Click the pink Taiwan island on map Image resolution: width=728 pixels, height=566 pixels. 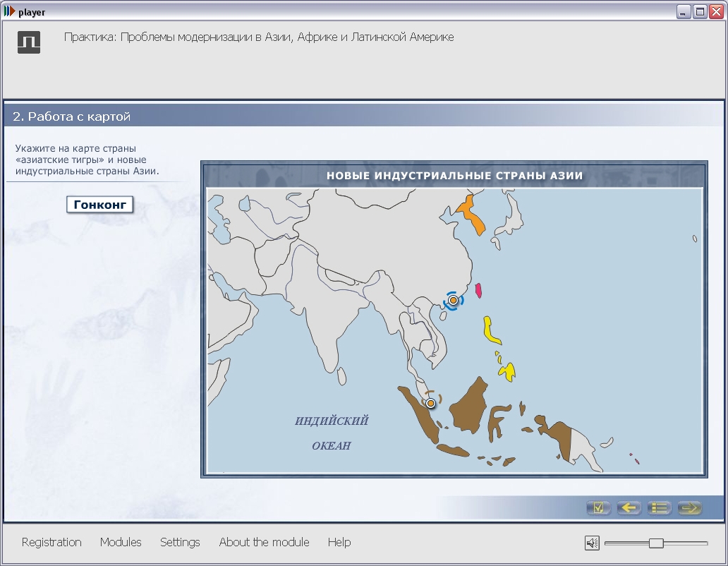click(x=478, y=290)
